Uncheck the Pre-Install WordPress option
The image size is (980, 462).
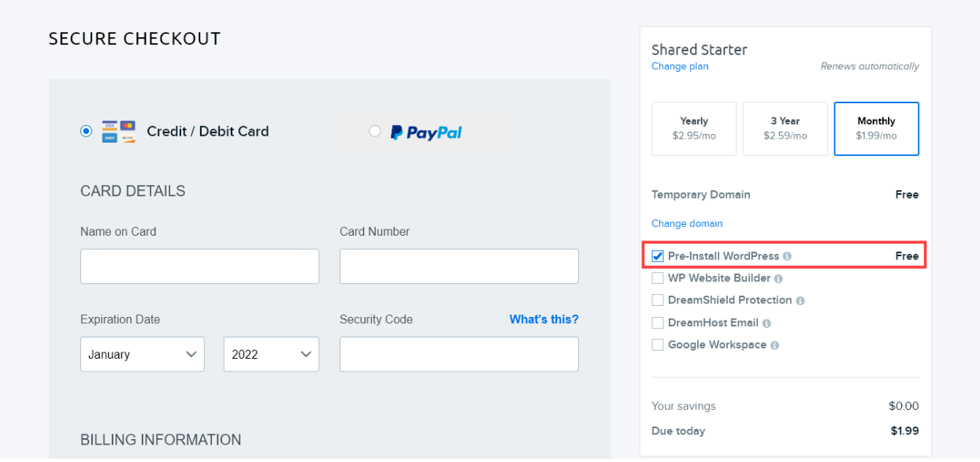(658, 255)
